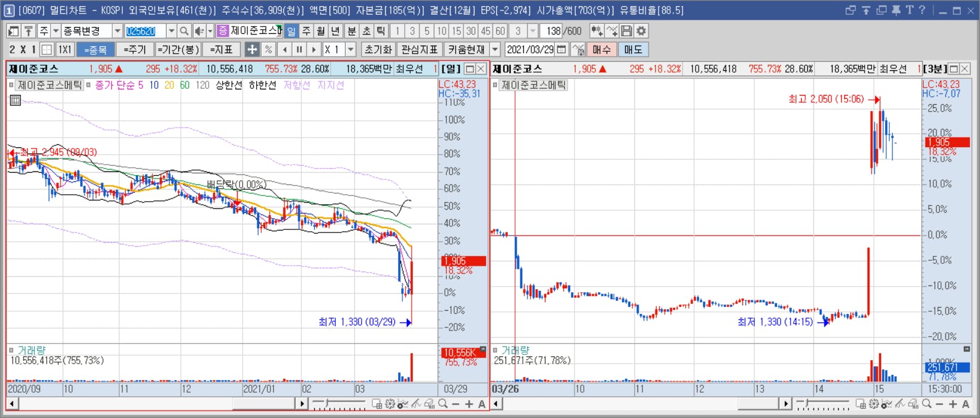Click the 초기화 reset button

click(x=378, y=49)
